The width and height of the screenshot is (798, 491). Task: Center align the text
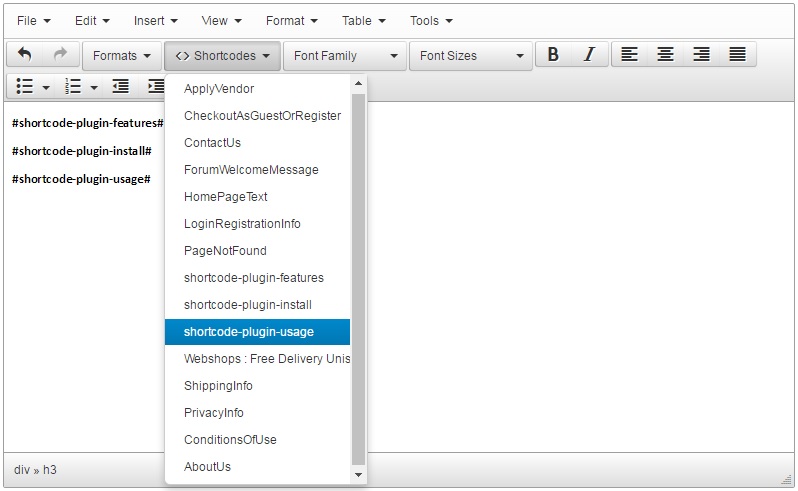click(665, 55)
